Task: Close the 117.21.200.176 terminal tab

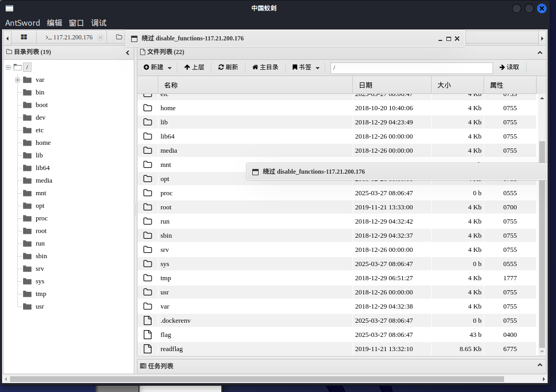Action: click(100, 37)
